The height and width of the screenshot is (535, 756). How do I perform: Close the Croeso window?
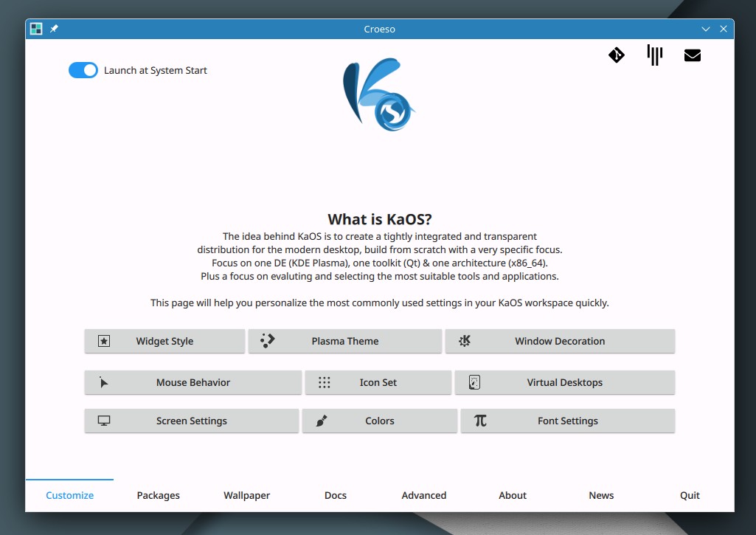(724, 29)
